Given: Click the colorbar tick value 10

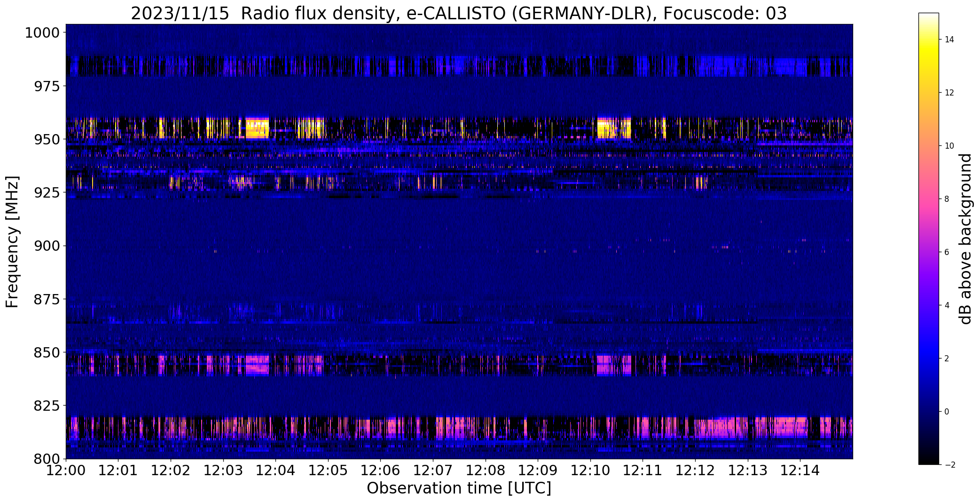Looking at the screenshot, I should [x=949, y=146].
